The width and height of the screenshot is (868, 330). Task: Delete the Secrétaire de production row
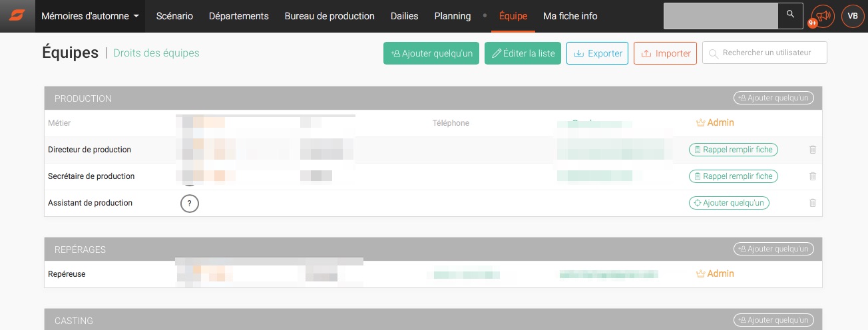(x=812, y=176)
